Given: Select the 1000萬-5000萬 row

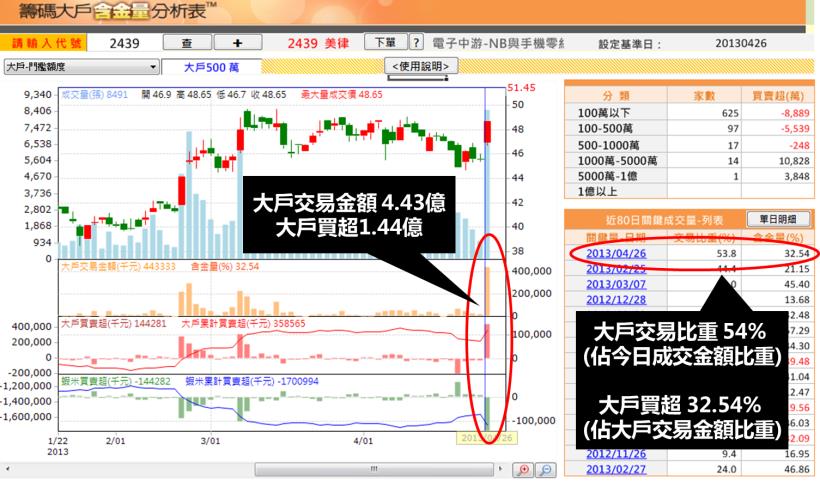Looking at the screenshot, I should [689, 161].
